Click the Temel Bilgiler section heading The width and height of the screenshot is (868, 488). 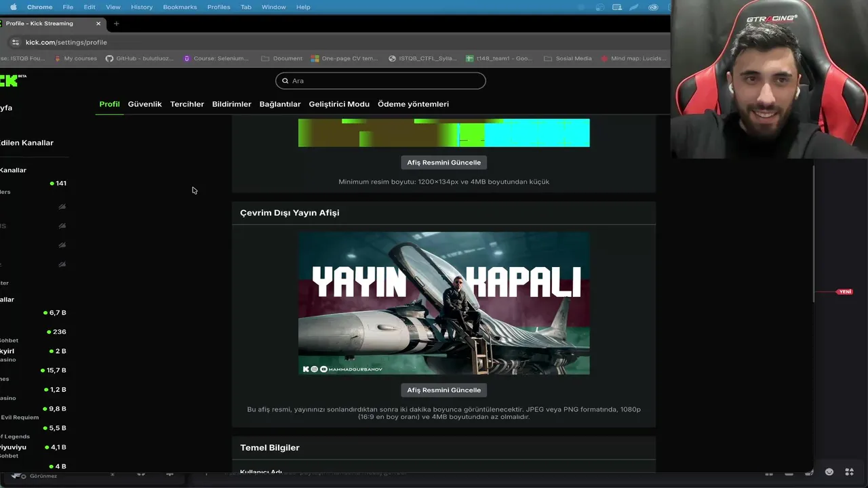269,448
